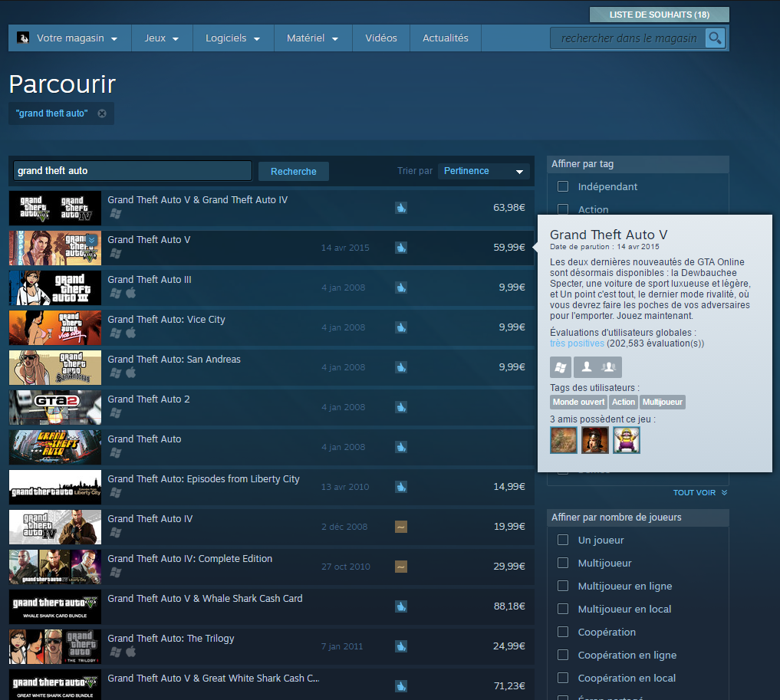
Task: Expand the Logiciels dropdown menu
Action: pos(233,38)
